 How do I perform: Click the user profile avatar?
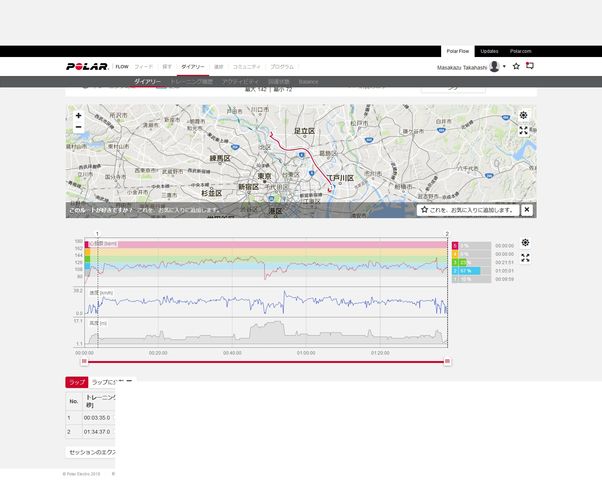[x=494, y=66]
